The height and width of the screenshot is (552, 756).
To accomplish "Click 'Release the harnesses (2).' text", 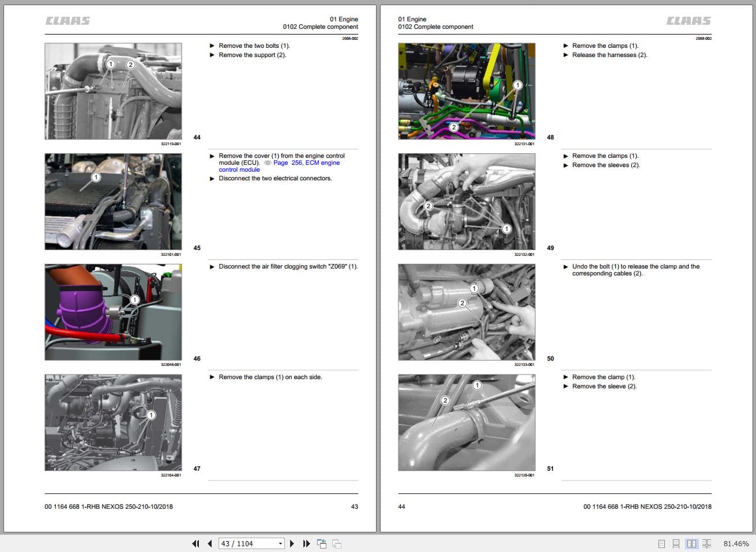I will tap(610, 55).
